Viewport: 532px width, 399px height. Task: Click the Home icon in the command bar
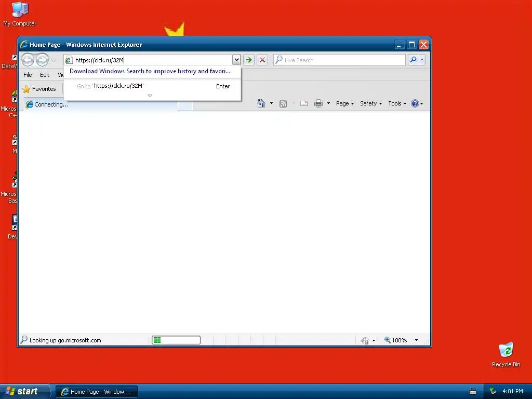point(261,103)
